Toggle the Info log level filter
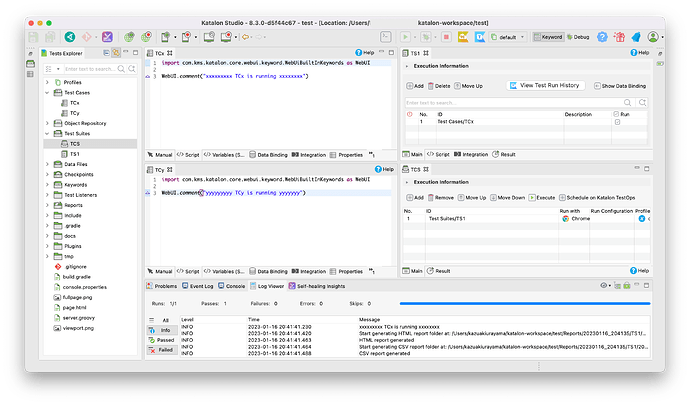The width and height of the screenshot is (690, 404). [162, 330]
